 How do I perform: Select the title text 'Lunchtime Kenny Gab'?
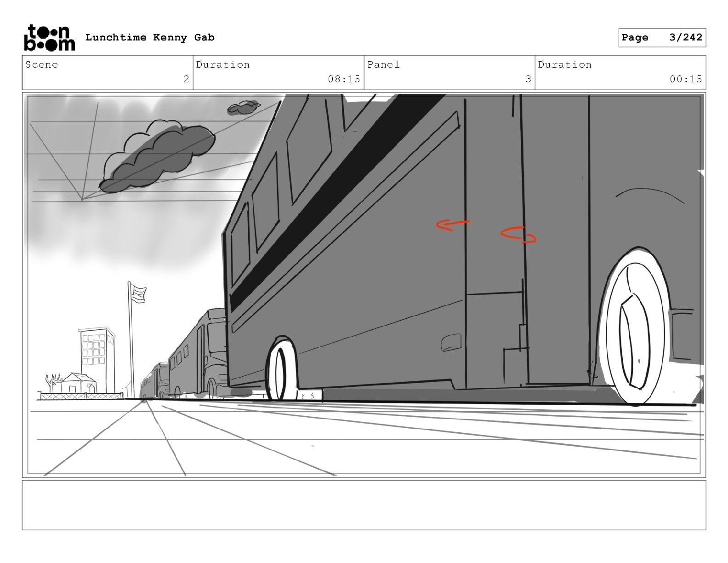pyautogui.click(x=150, y=38)
